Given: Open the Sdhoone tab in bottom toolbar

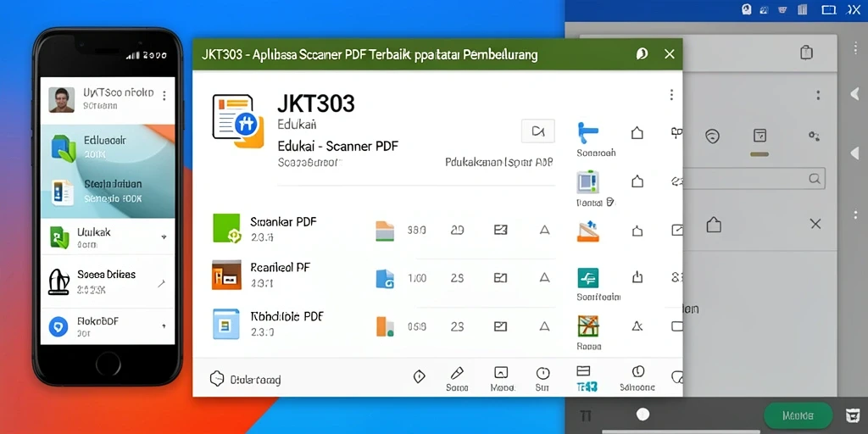Looking at the screenshot, I should 637,378.
